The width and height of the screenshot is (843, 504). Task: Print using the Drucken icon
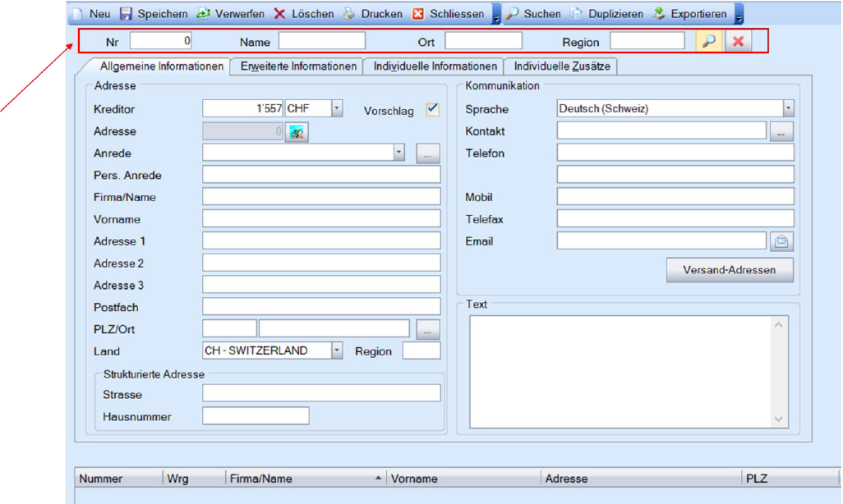349,14
